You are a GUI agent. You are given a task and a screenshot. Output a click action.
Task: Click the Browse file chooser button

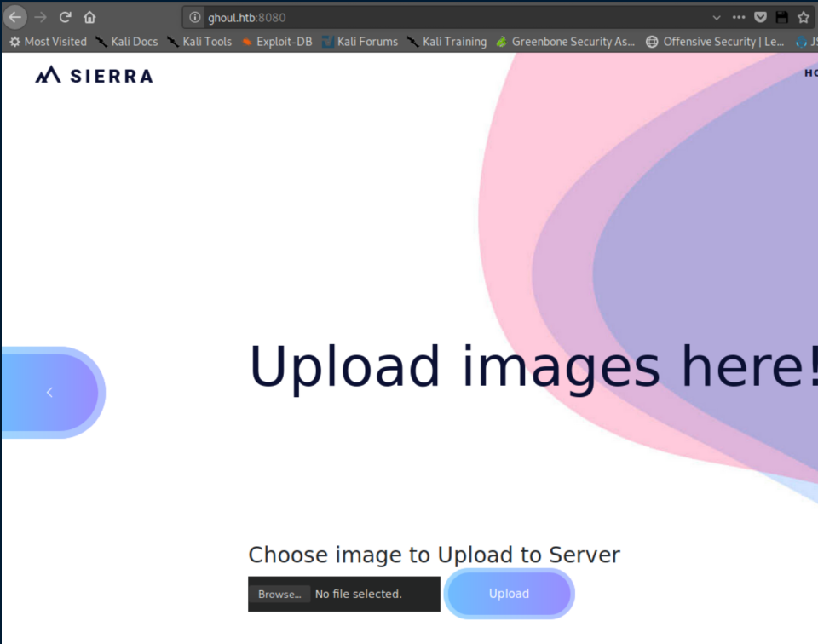[279, 595]
